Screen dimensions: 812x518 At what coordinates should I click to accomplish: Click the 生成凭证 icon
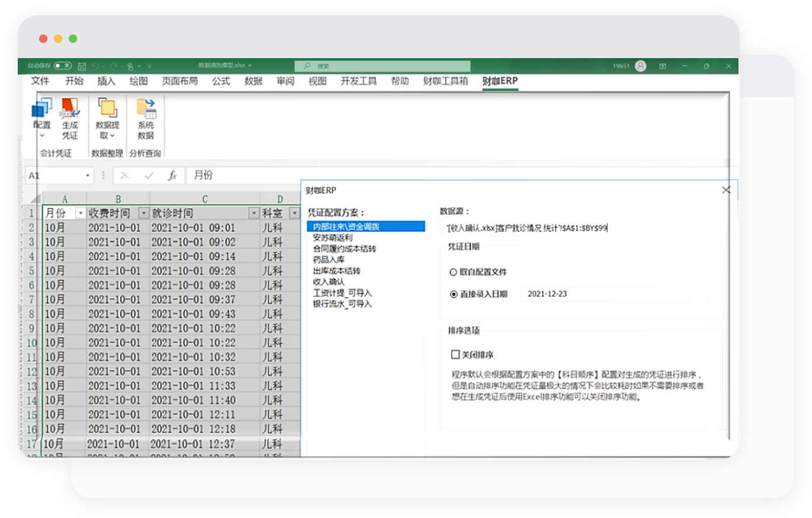point(70,111)
